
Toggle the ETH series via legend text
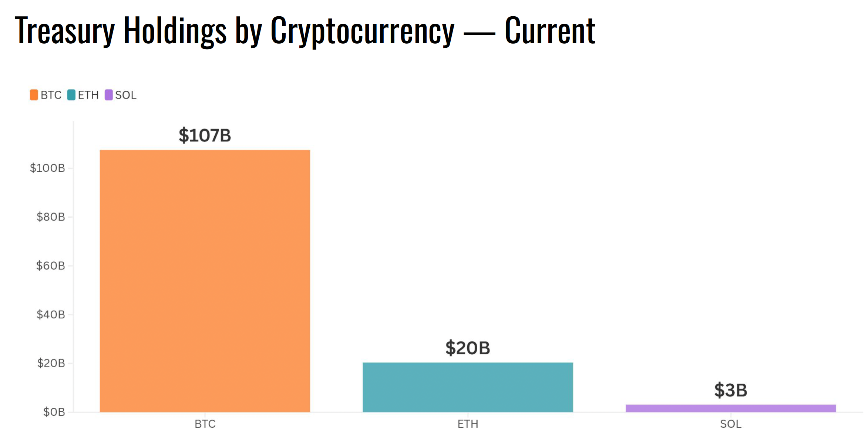point(88,95)
